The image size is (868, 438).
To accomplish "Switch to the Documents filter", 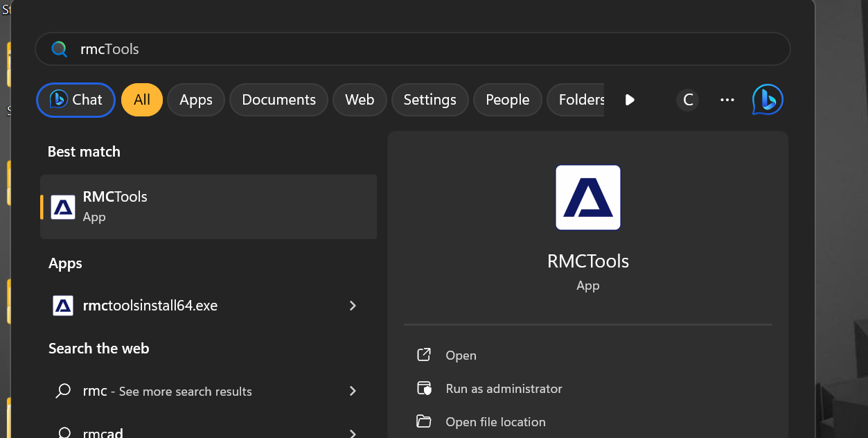I will (279, 100).
